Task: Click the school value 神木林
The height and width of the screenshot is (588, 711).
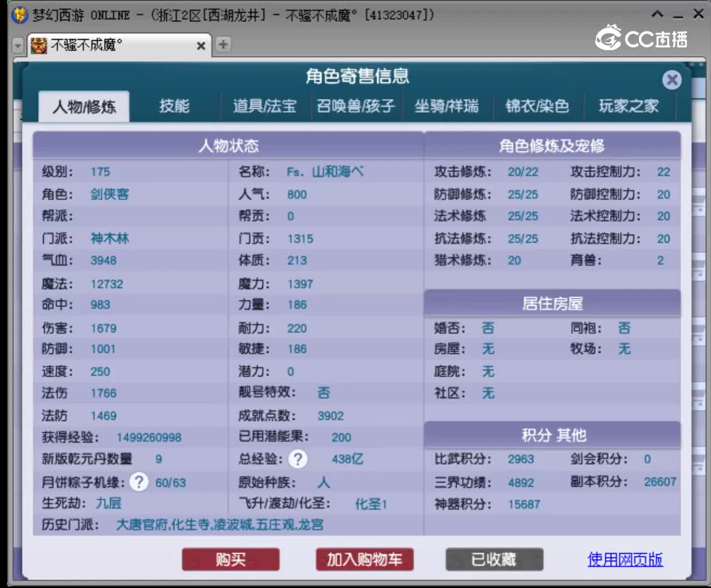Action: (x=109, y=238)
